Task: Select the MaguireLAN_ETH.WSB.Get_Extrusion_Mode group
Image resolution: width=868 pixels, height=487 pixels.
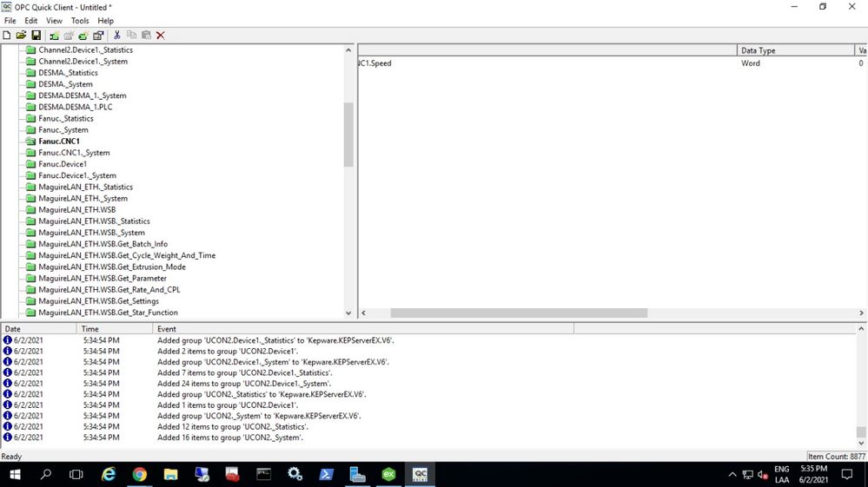Action: pyautogui.click(x=112, y=267)
